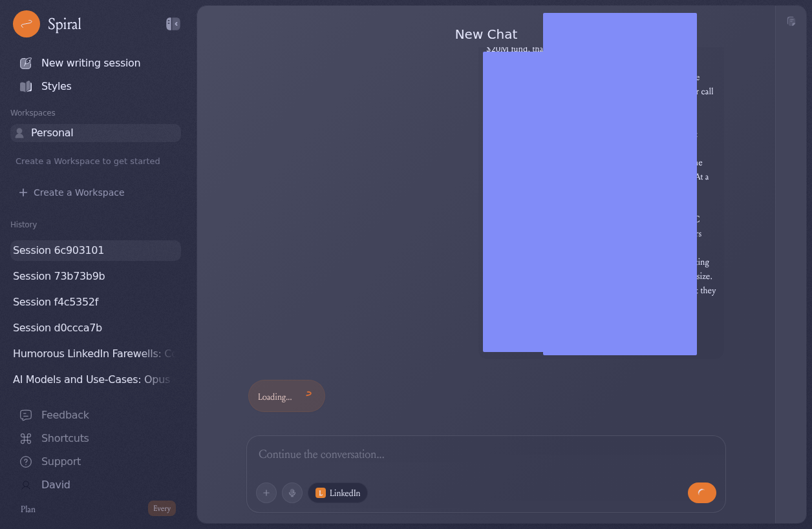This screenshot has width=812, height=529.
Task: Click the Every plan badge
Action: [162, 508]
